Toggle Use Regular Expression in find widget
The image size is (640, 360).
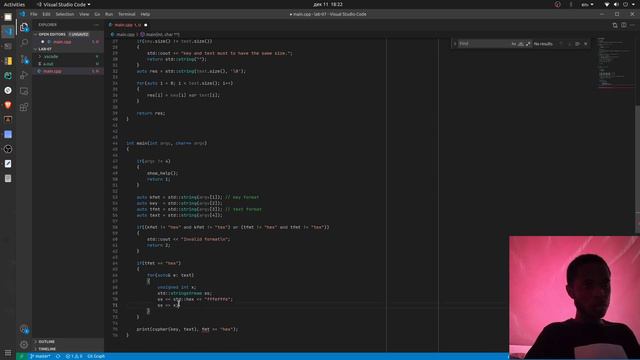pos(528,44)
